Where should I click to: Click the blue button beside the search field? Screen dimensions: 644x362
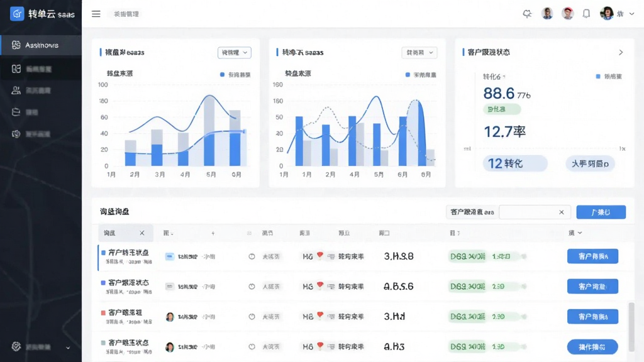point(601,212)
